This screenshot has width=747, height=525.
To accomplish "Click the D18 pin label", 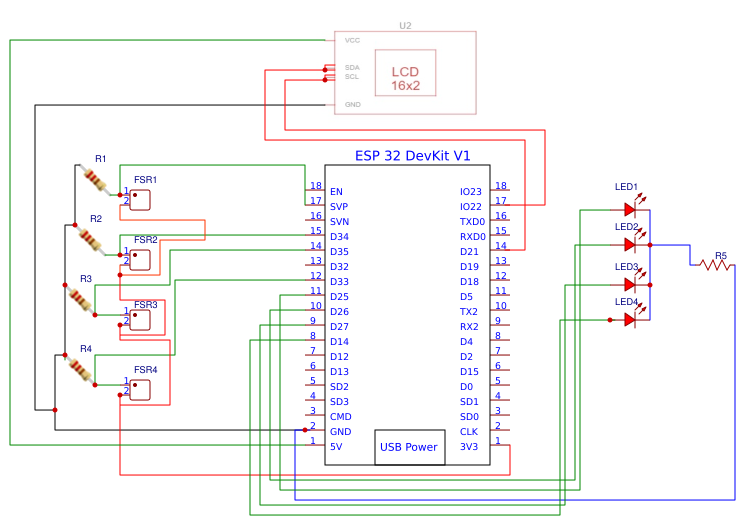I will pyautogui.click(x=469, y=282).
